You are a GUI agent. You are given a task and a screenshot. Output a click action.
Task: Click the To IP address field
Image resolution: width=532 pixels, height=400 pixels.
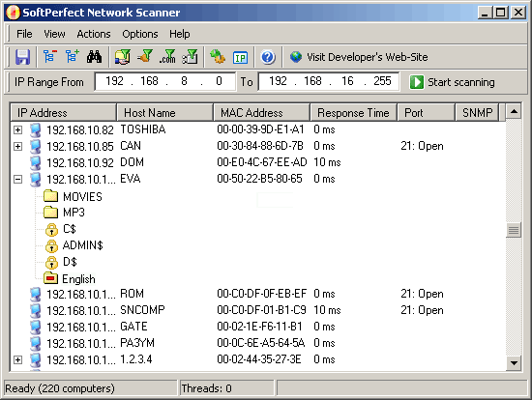(x=329, y=81)
